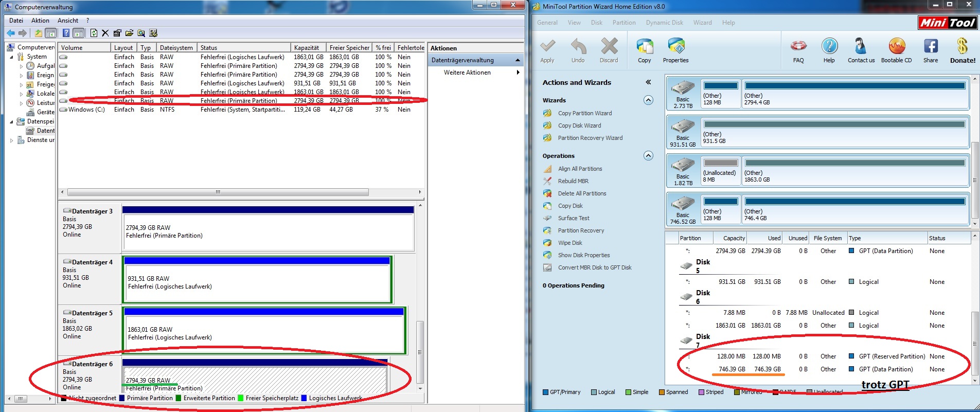
Task: Click the Apply checkmark in MiniTool
Action: [x=547, y=50]
